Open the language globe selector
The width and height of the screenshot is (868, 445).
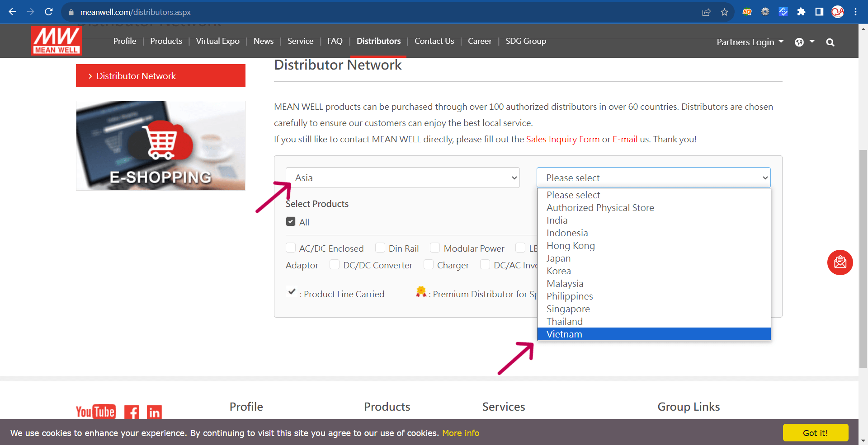tap(804, 42)
